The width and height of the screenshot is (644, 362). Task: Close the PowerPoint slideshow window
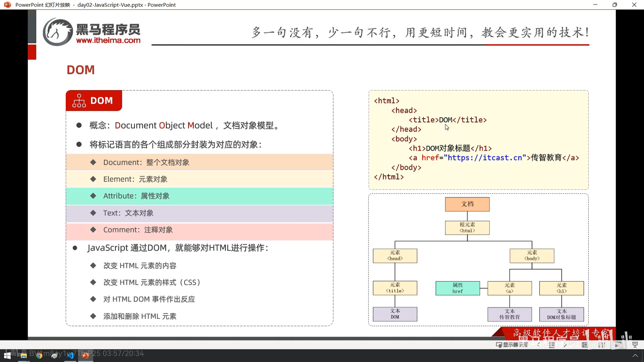[x=634, y=5]
